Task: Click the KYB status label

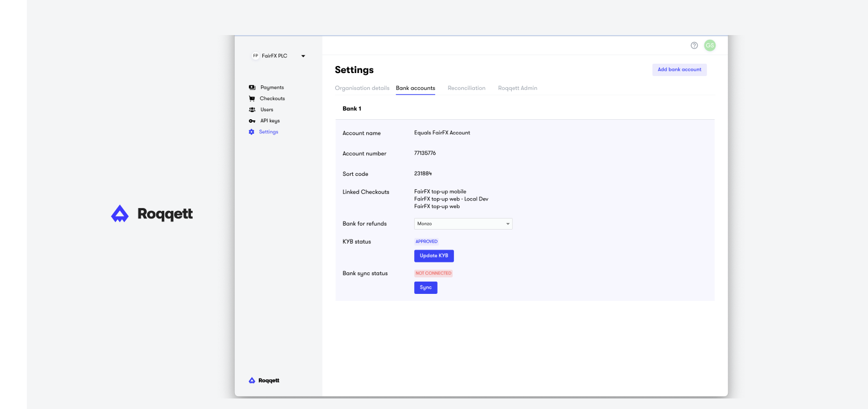Action: click(357, 241)
